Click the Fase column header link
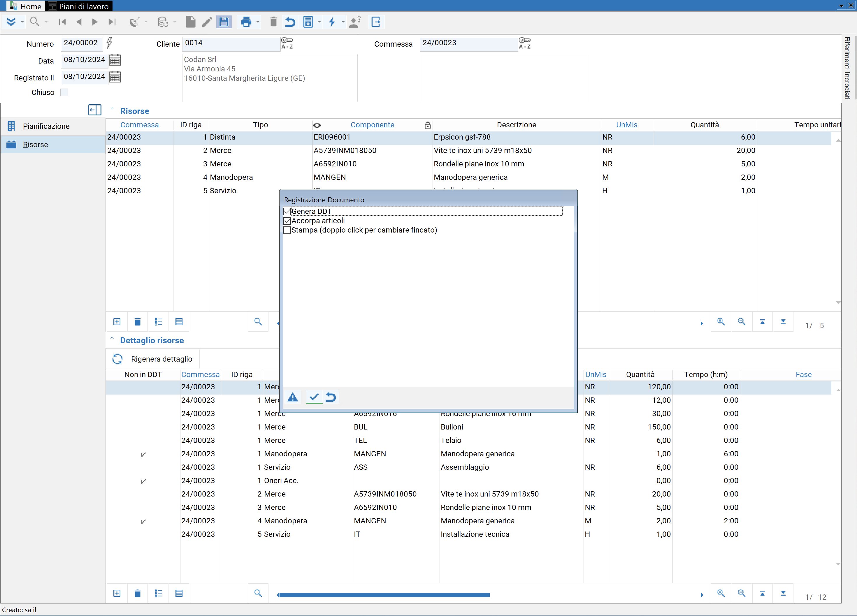 click(803, 375)
